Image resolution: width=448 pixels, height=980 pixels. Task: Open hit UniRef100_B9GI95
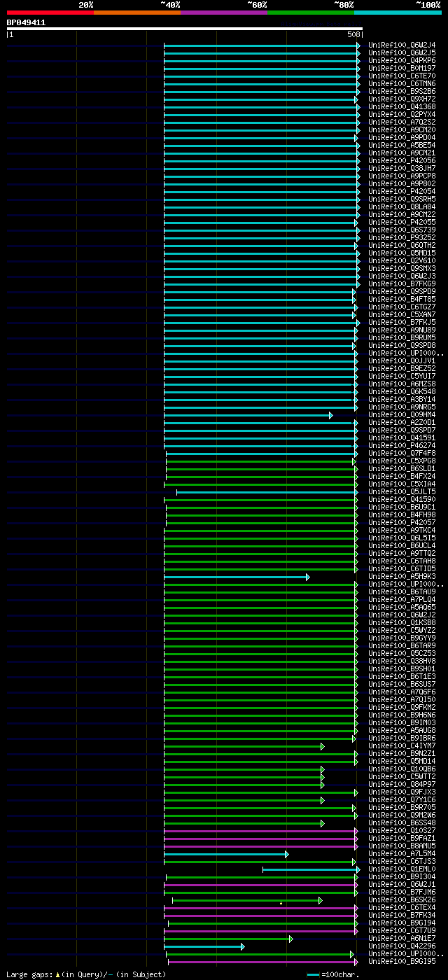[402, 962]
